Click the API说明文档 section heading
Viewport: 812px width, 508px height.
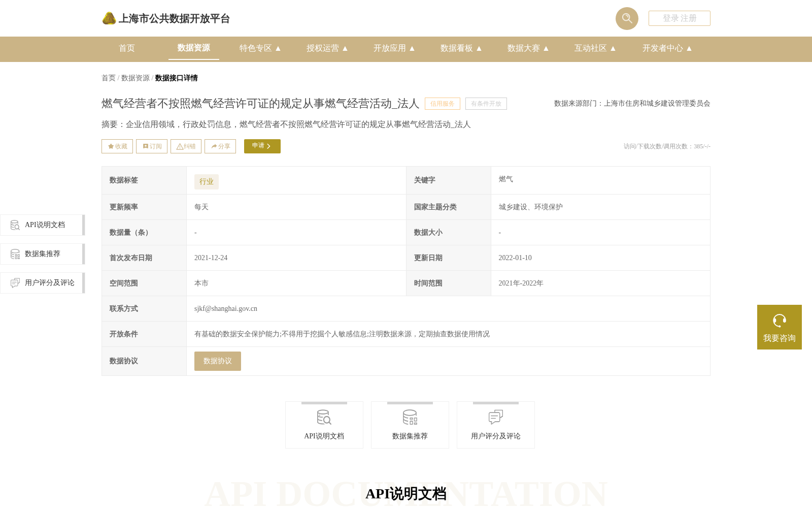click(x=406, y=494)
